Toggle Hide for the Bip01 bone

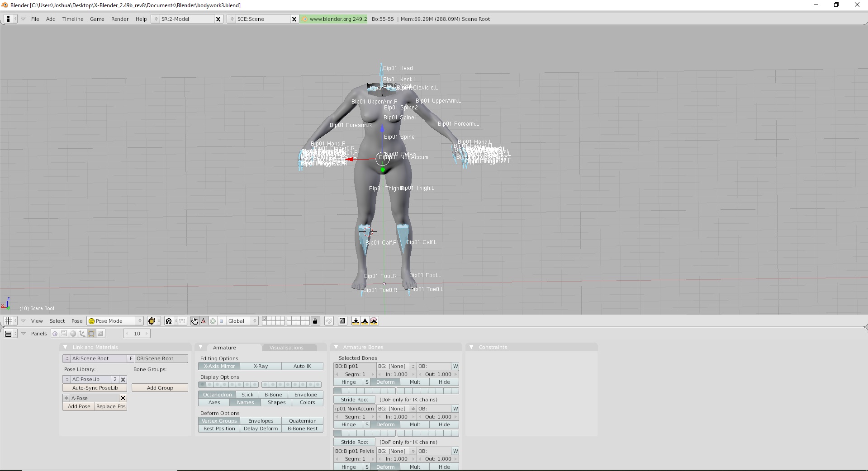click(444, 382)
